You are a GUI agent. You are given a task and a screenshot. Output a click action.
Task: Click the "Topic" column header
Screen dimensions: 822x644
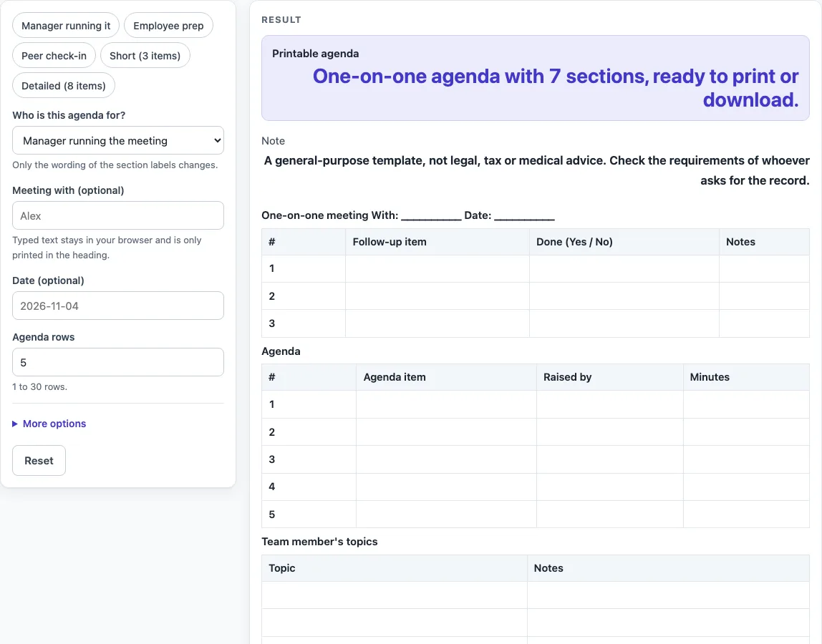point(395,568)
